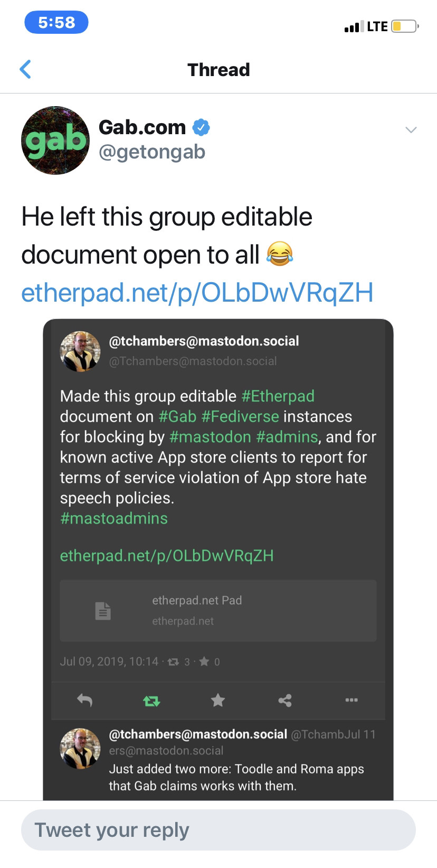Screen dimensions: 437x868
Task: Tap the three-dot more icon
Action: click(x=351, y=700)
